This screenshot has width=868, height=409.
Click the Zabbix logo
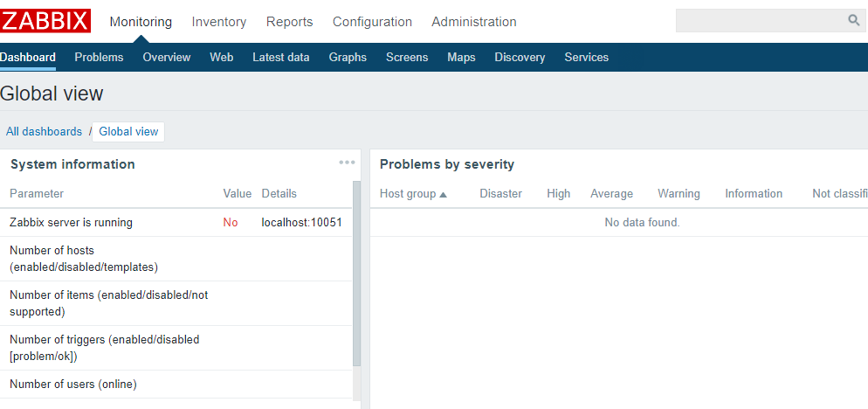coord(45,21)
